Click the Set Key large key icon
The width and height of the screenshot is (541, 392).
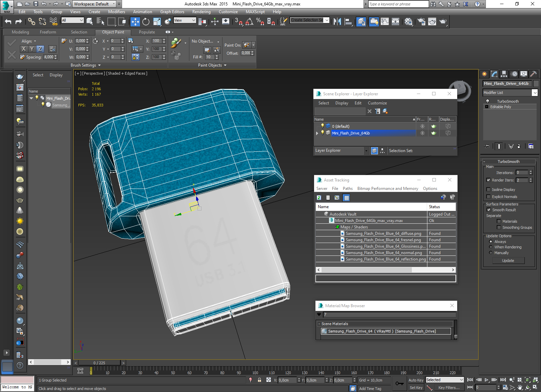coord(399,384)
